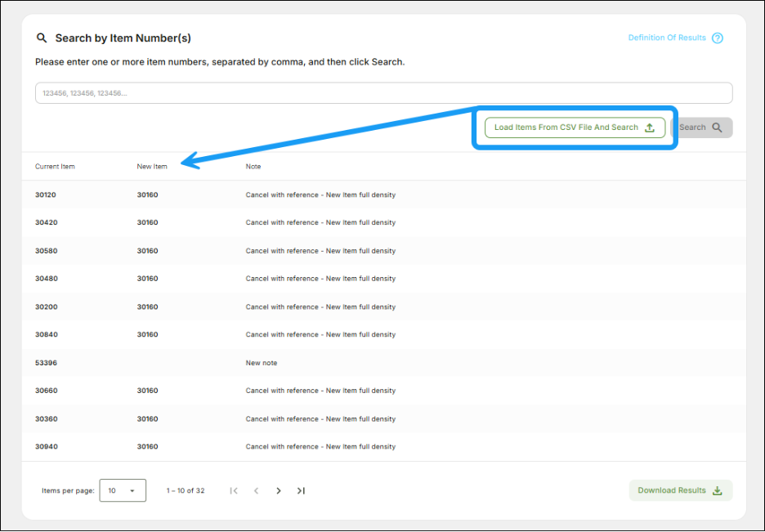Screen dimensions: 765x532
Task: Open the Definition Of Results link
Action: tap(667, 38)
